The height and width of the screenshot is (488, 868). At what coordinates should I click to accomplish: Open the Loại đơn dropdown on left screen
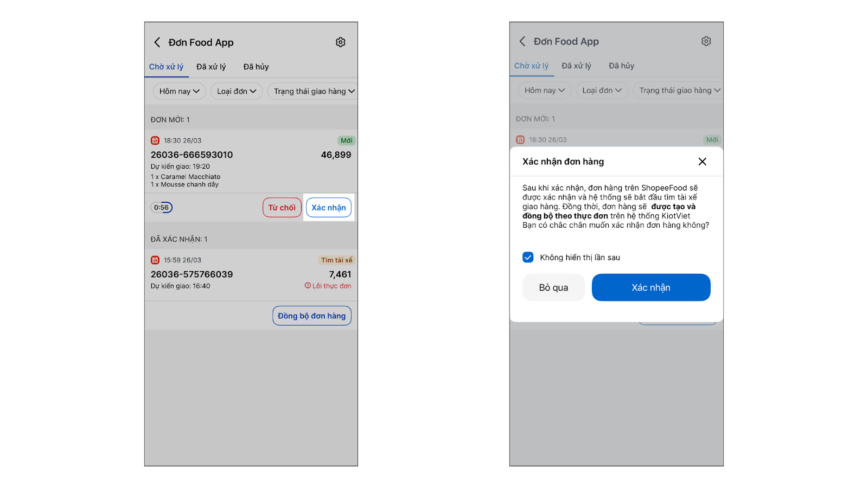point(237,91)
